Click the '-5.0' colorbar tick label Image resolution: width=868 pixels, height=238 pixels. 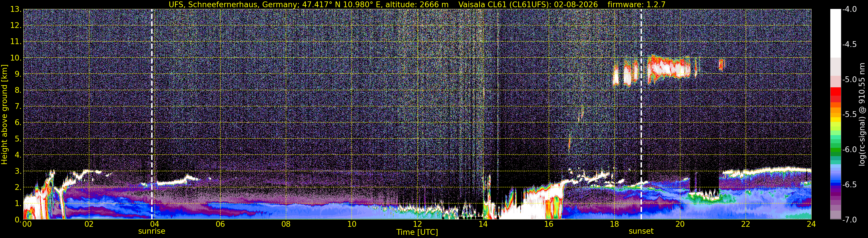tap(849, 80)
